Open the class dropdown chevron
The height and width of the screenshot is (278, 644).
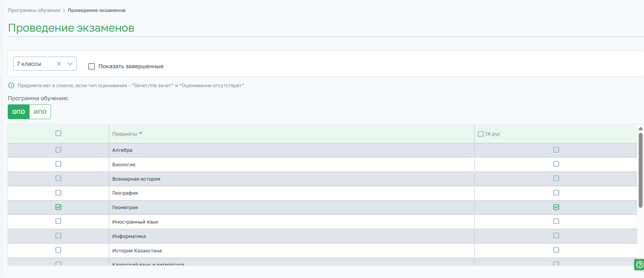(x=70, y=64)
